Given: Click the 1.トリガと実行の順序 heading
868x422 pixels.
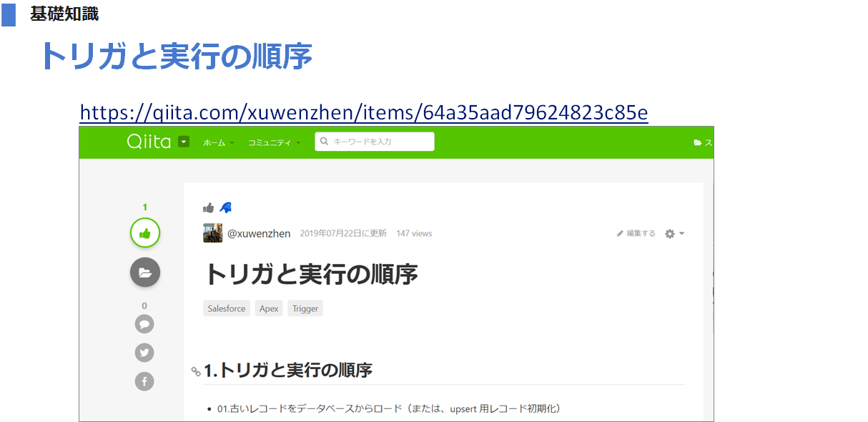Looking at the screenshot, I should [x=288, y=370].
